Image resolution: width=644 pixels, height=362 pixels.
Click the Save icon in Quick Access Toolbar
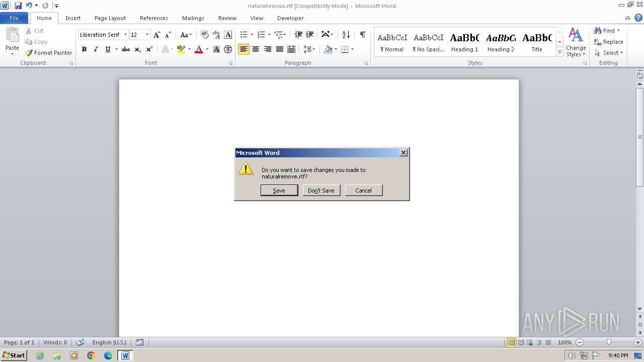18,6
